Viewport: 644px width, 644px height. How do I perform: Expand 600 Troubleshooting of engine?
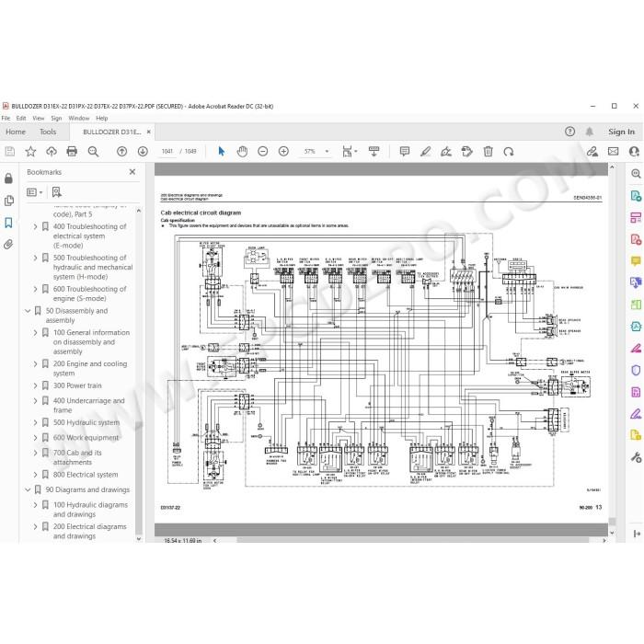(x=35, y=289)
